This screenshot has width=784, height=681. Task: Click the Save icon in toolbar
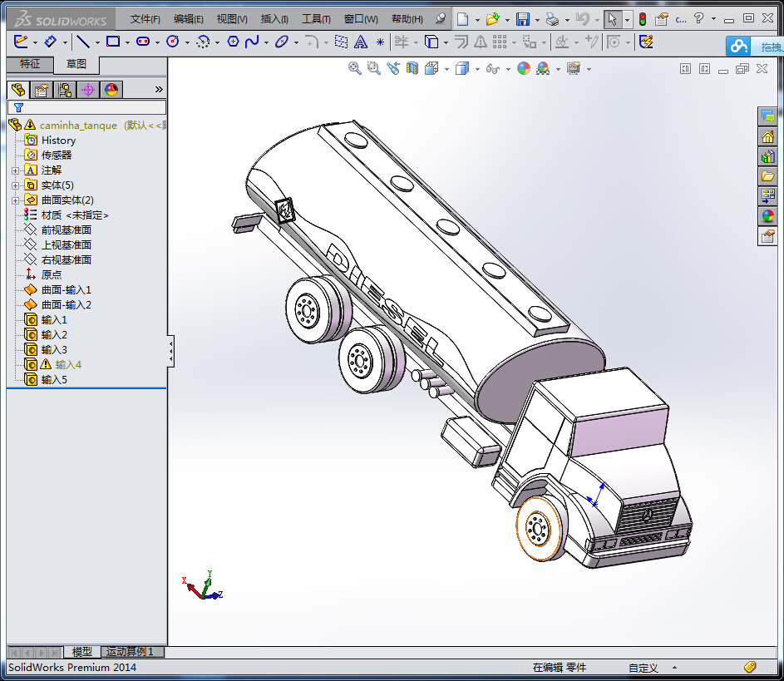(523, 19)
